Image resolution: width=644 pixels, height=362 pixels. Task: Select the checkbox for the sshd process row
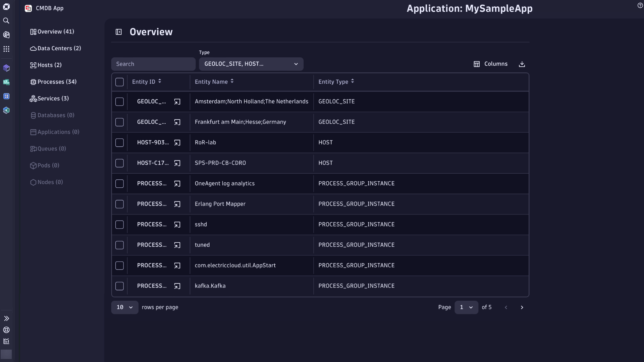[x=119, y=225]
